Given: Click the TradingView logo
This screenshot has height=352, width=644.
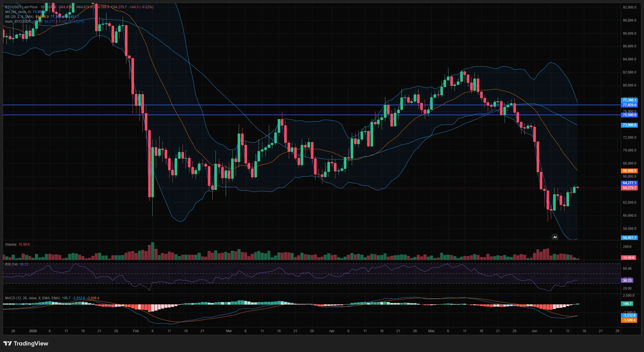Looking at the screenshot, I should click(x=26, y=343).
